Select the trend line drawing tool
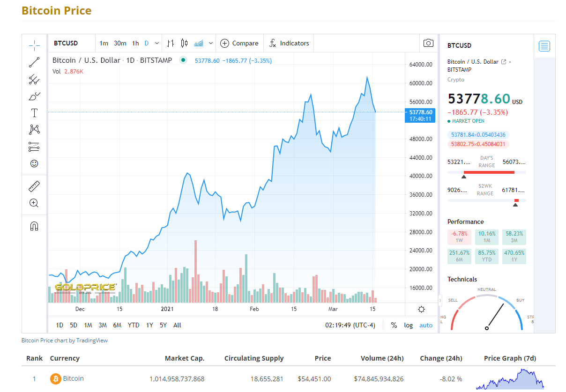 click(x=34, y=62)
